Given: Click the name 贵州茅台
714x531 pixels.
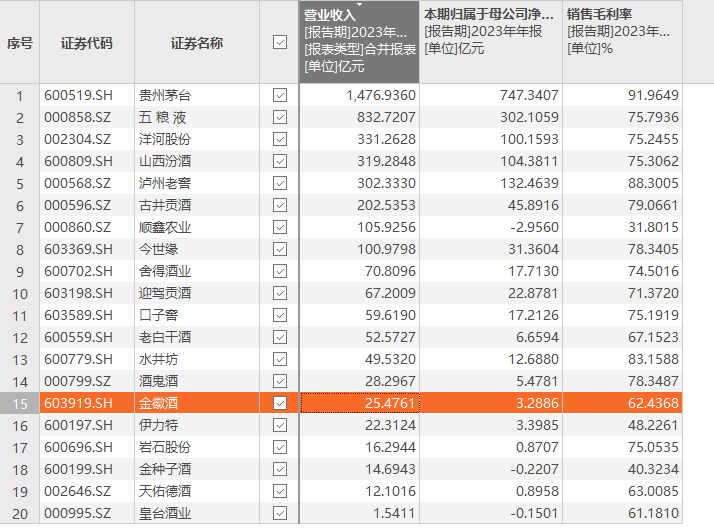Looking at the screenshot, I should [165, 95].
